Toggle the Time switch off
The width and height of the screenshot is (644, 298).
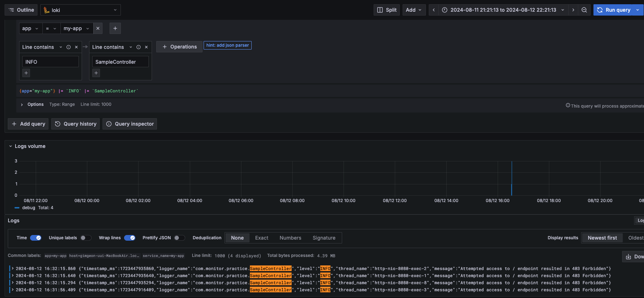tap(36, 238)
